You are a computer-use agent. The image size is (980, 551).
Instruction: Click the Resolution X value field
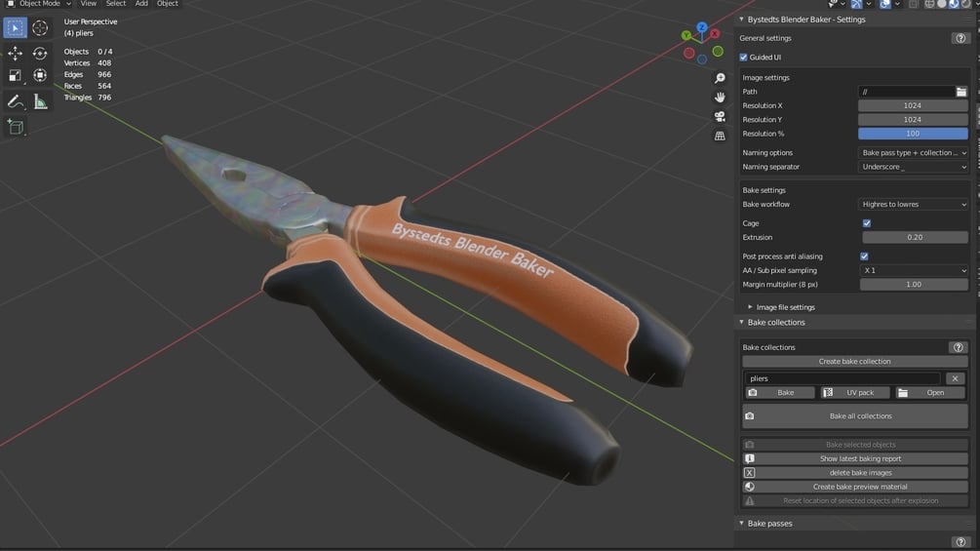pos(913,105)
